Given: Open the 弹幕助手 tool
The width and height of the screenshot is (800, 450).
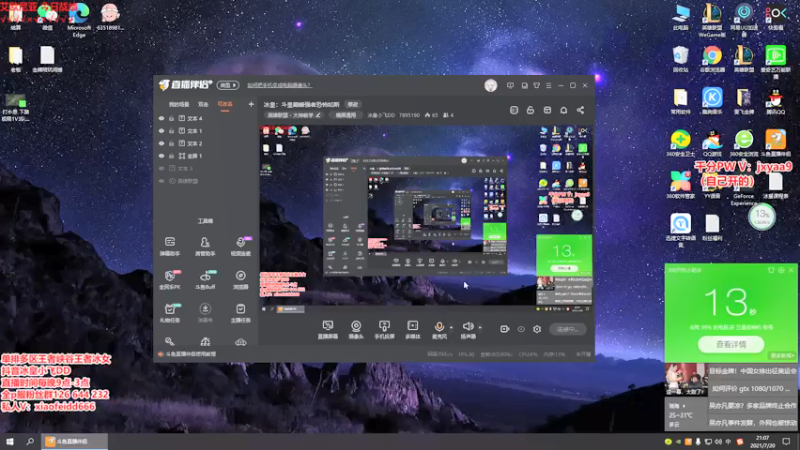Looking at the screenshot, I should coord(170,246).
